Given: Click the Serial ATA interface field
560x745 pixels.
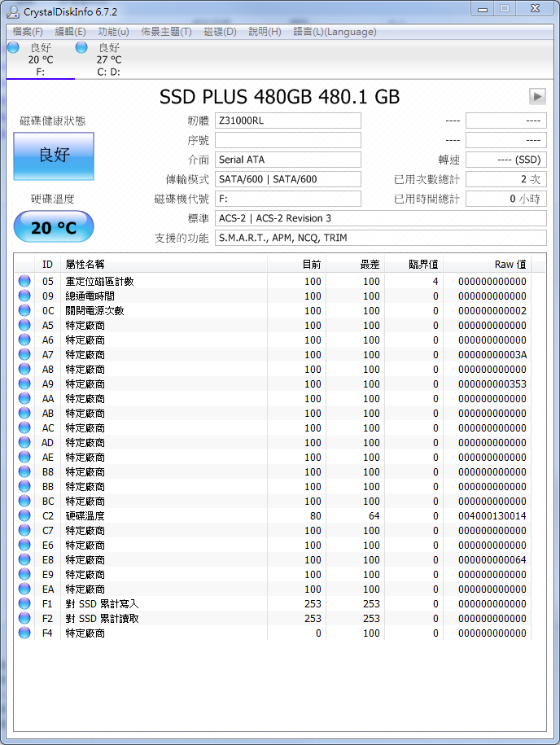Looking at the screenshot, I should (288, 160).
